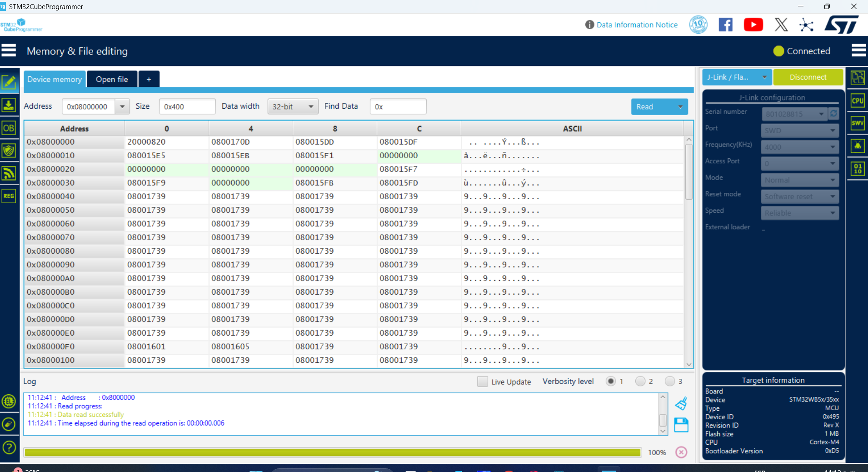Select verbosity level 3 radio button
The width and height of the screenshot is (868, 472).
pyautogui.click(x=671, y=381)
